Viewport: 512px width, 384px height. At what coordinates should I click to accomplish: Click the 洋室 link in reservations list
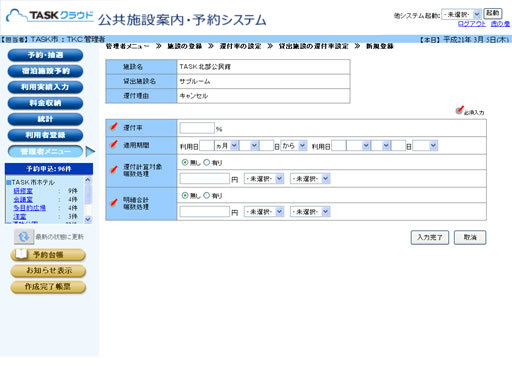(x=20, y=217)
